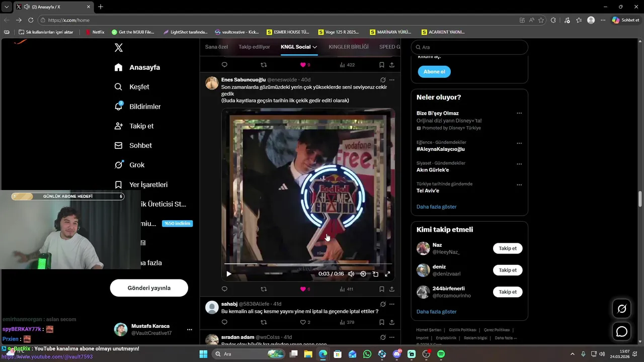Screen dimensions: 644x362
Task: Play the video with the play button
Action: [228, 274]
